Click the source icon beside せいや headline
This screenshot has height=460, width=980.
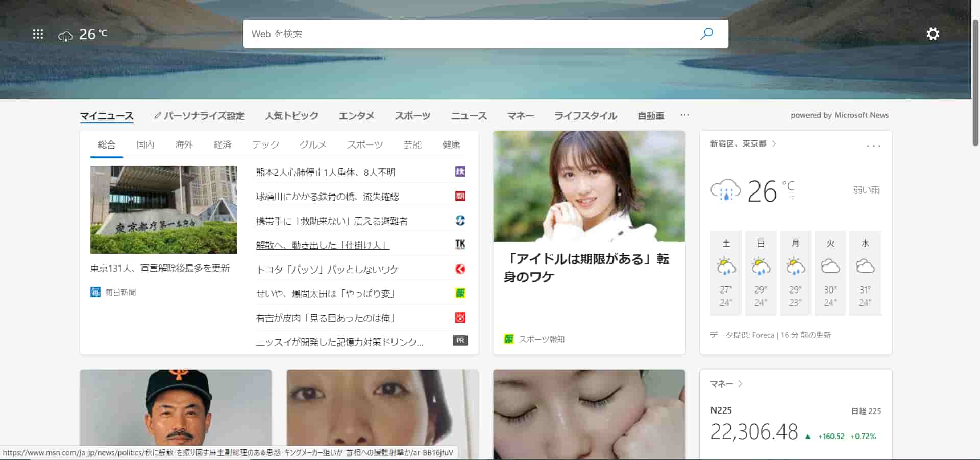460,293
